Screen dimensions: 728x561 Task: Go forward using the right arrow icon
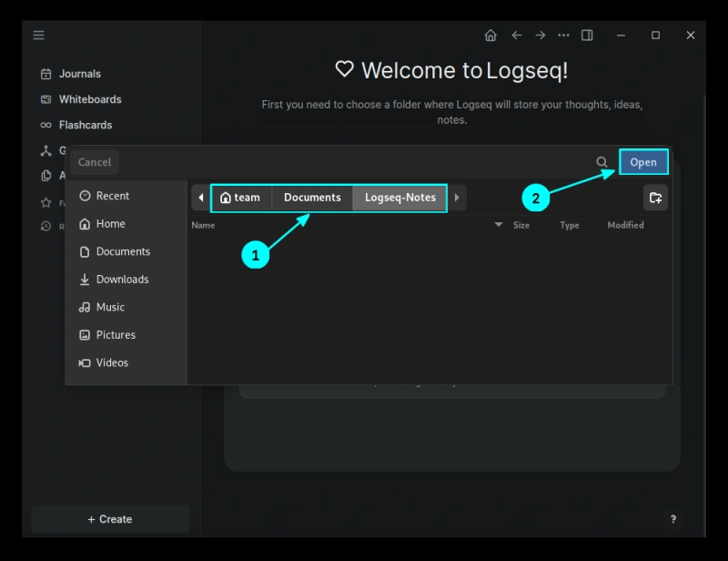click(540, 36)
